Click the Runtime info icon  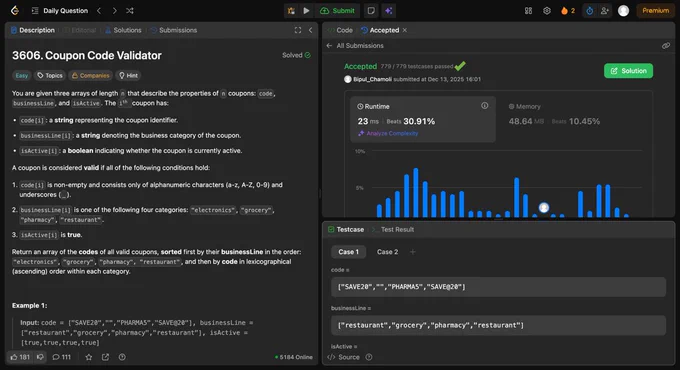coord(484,105)
